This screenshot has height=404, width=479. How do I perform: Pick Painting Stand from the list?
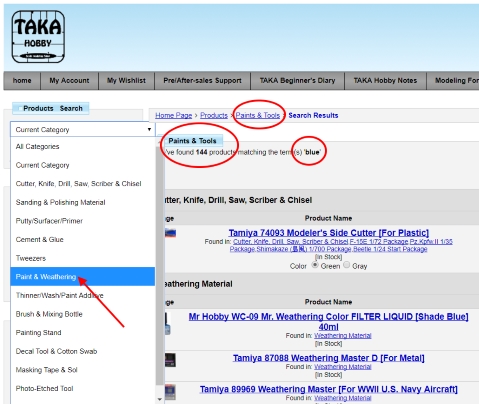83,333
